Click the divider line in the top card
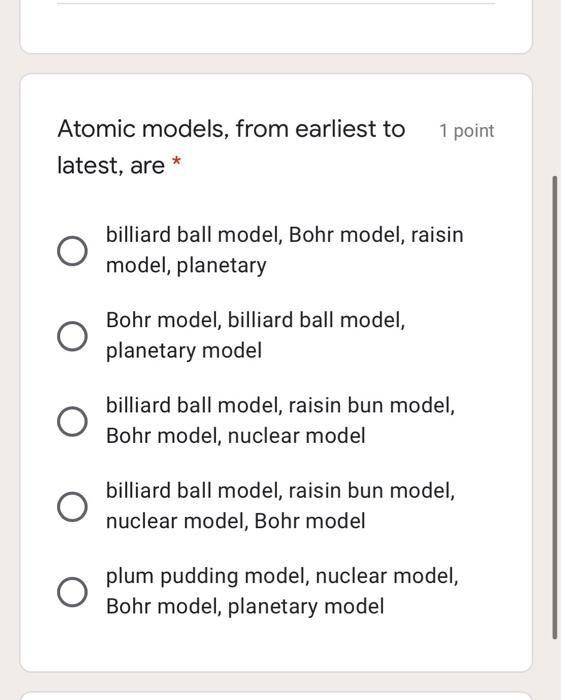Screen dimensions: 561x700 pyautogui.click(x=276, y=4)
